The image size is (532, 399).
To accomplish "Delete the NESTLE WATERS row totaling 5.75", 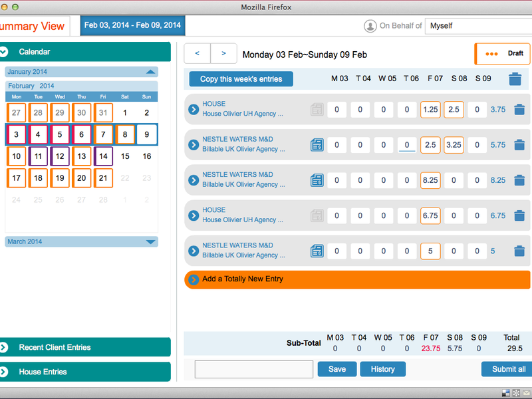I will pos(519,145).
